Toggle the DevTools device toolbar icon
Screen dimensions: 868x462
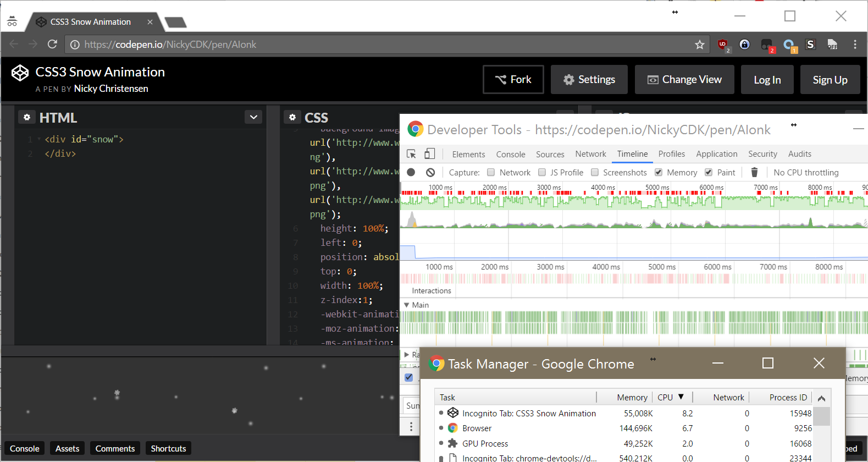pyautogui.click(x=430, y=154)
